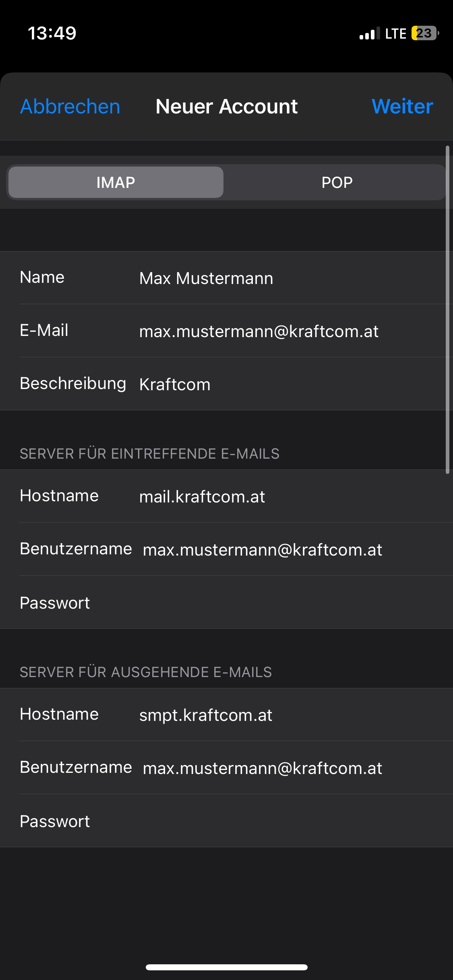Tap the cellular signal bars icon
This screenshot has width=453, height=980.
tap(370, 33)
